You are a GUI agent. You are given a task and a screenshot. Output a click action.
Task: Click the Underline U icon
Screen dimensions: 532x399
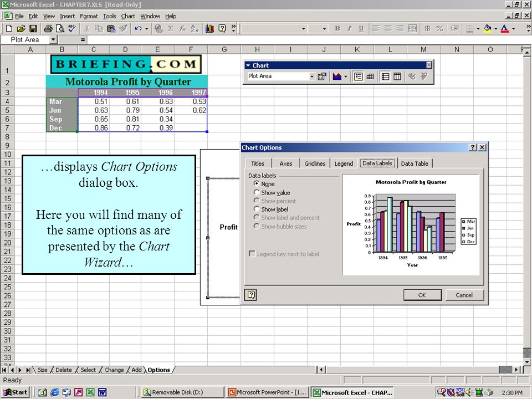pyautogui.click(x=361, y=28)
